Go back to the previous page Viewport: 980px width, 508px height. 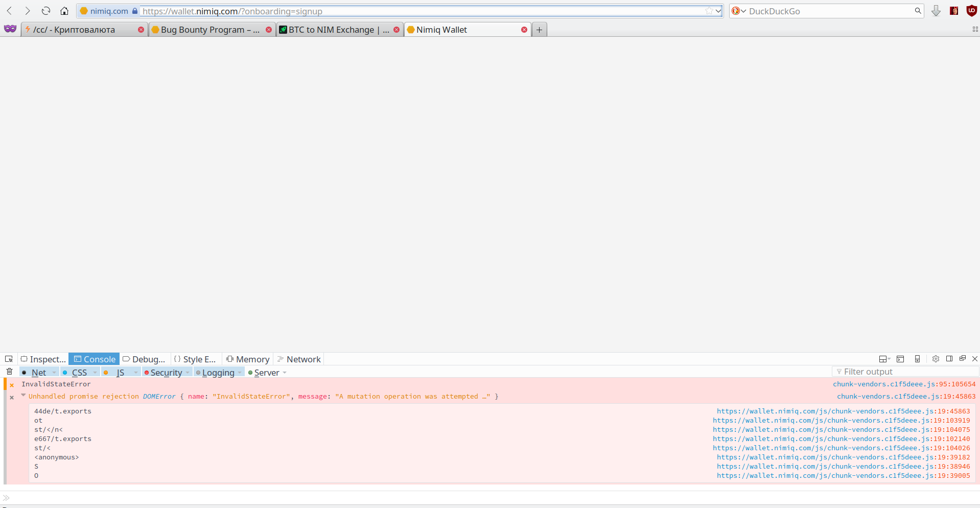point(9,11)
